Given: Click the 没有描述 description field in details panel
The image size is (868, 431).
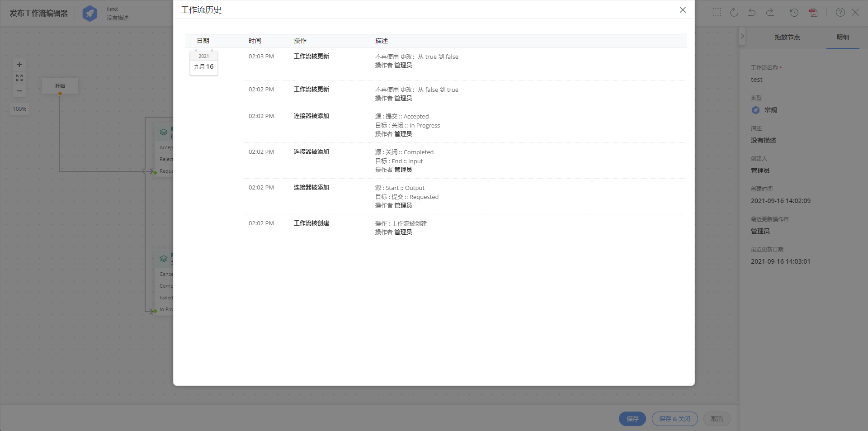Looking at the screenshot, I should [764, 140].
